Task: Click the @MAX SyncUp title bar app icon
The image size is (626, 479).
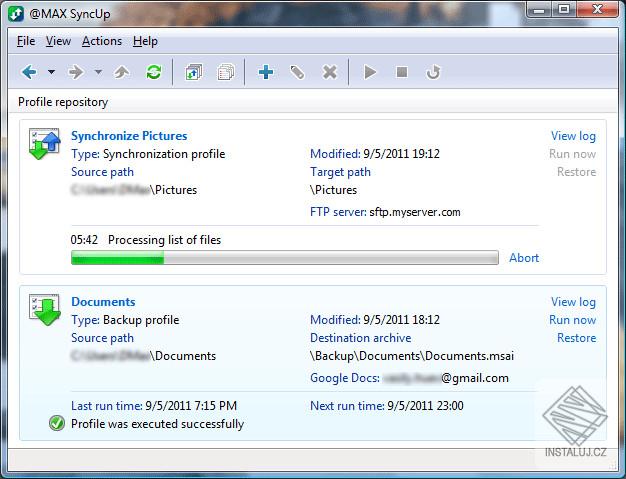Action: (x=16, y=14)
